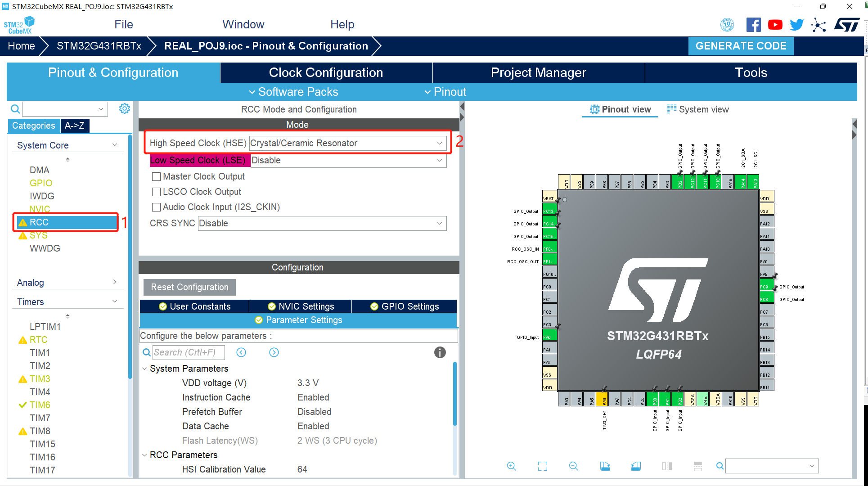Check LSCO Clock Output option
This screenshot has height=486, width=868.
tap(157, 192)
